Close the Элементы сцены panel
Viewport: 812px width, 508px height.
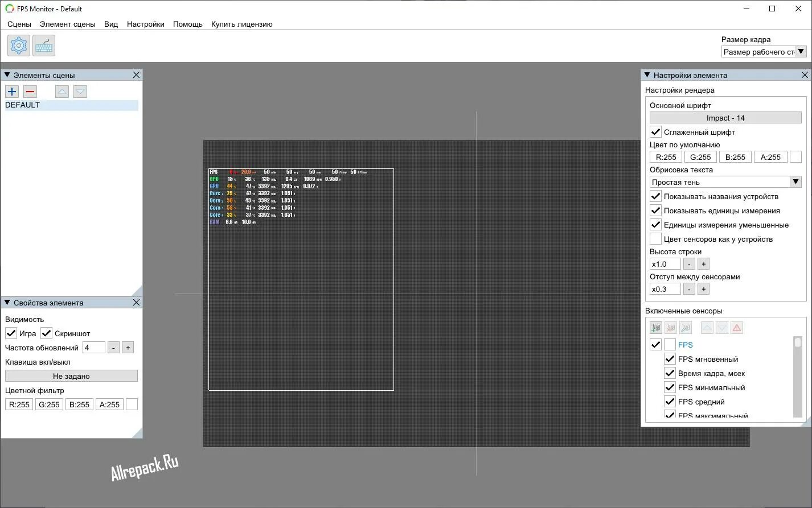(136, 75)
